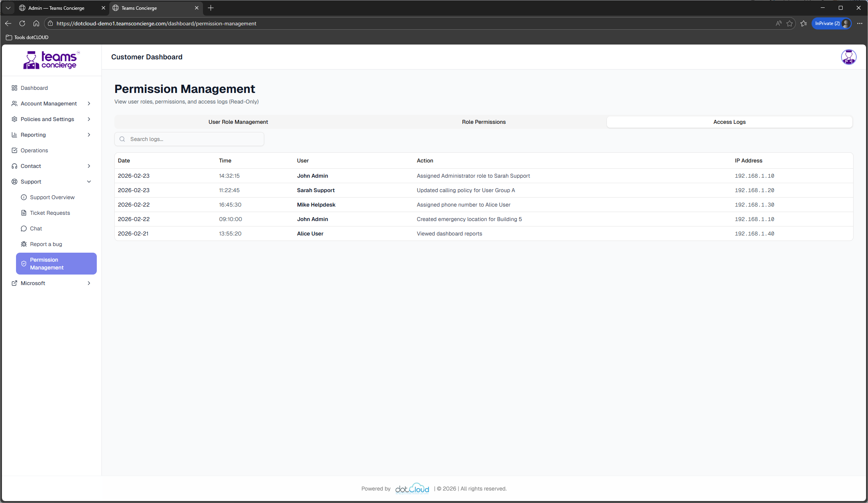Select the Access Logs tab
The height and width of the screenshot is (503, 868).
pos(729,122)
